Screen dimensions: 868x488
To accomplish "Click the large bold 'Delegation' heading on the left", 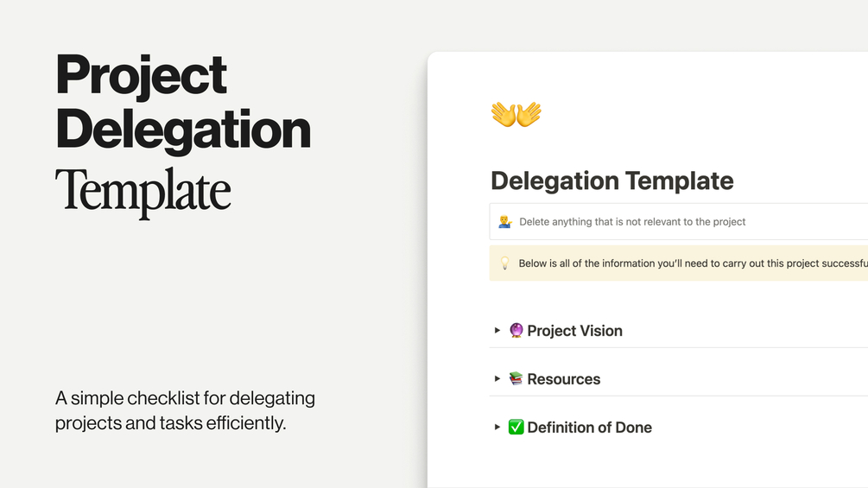I will click(182, 130).
